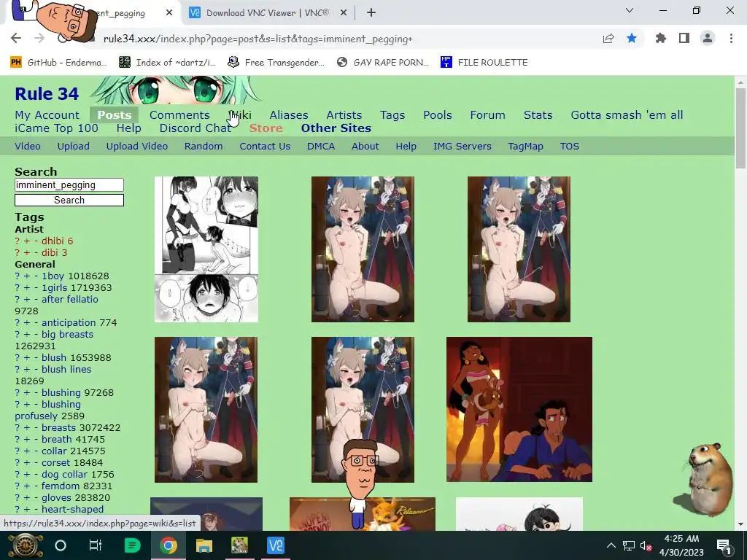Open the share this page icon
Viewport: 747px width, 560px height.
click(x=608, y=39)
